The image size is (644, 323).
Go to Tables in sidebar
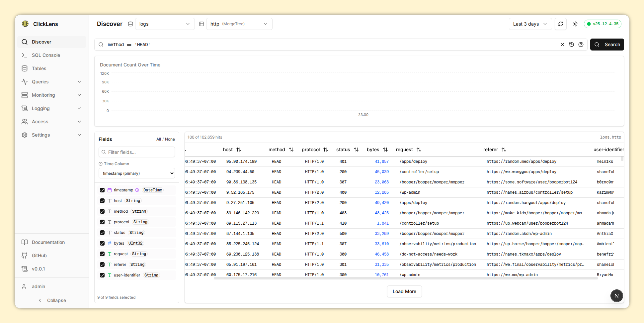tap(39, 68)
